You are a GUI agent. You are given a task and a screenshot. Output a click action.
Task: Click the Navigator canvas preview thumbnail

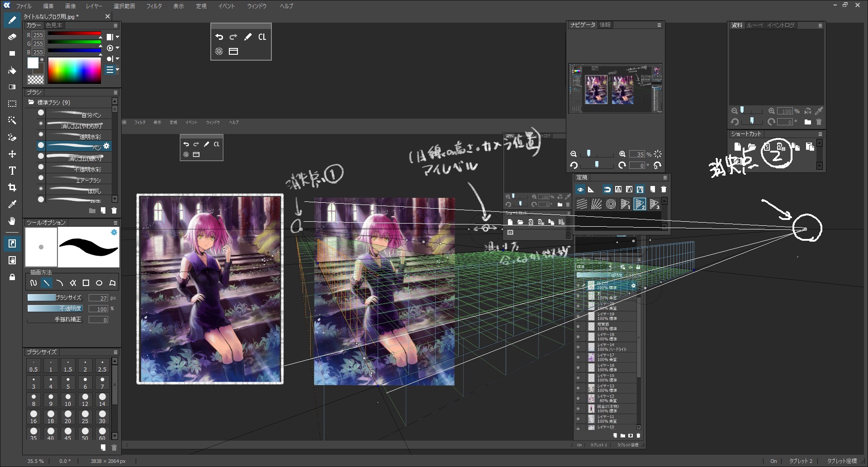coord(616,89)
